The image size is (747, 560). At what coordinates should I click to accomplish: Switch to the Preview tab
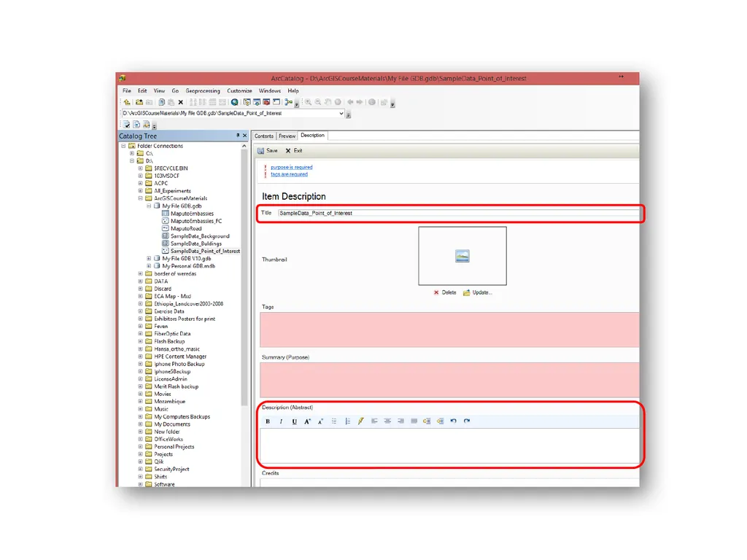(x=287, y=136)
